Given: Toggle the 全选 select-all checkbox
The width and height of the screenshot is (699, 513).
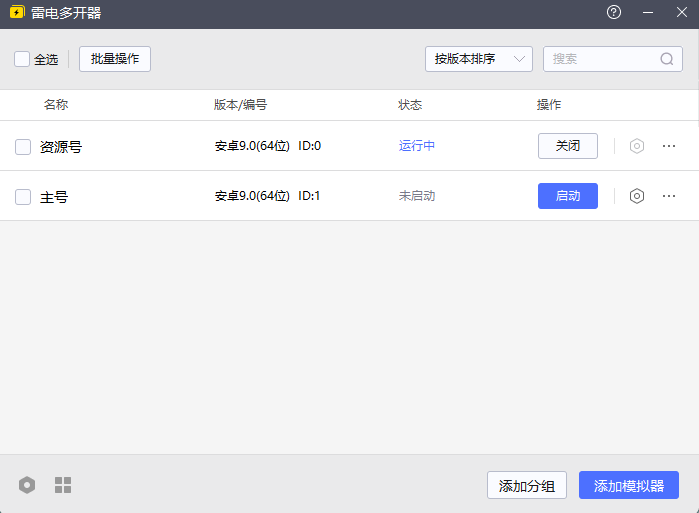Looking at the screenshot, I should point(22,59).
